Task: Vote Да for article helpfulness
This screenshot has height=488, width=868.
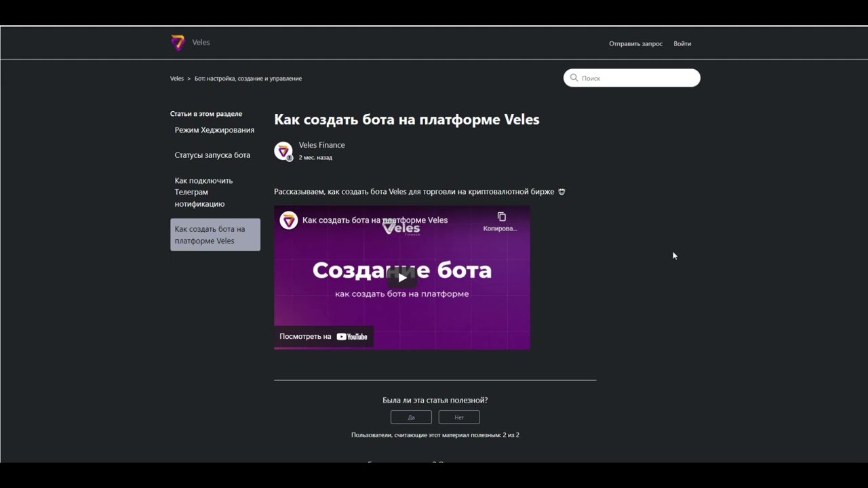Action: coord(411,418)
